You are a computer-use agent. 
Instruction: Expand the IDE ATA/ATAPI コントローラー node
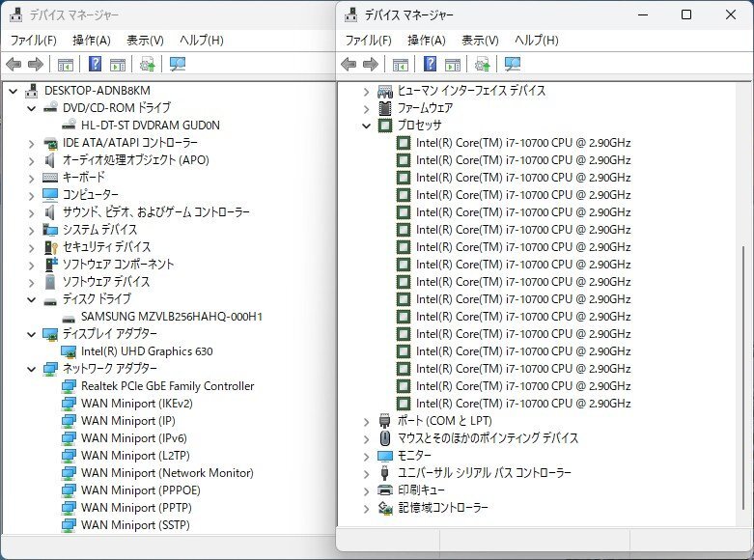tap(32, 144)
